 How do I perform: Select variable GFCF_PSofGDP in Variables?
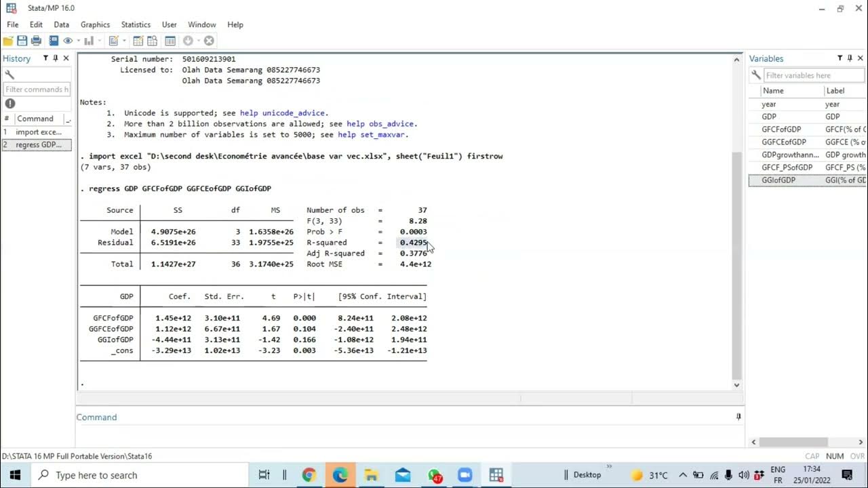pos(808,167)
